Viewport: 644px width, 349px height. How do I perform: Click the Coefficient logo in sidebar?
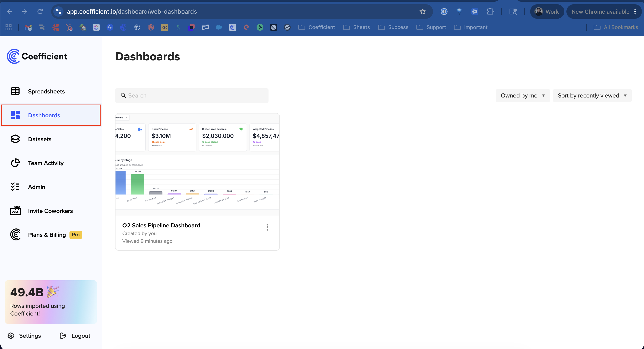click(37, 56)
